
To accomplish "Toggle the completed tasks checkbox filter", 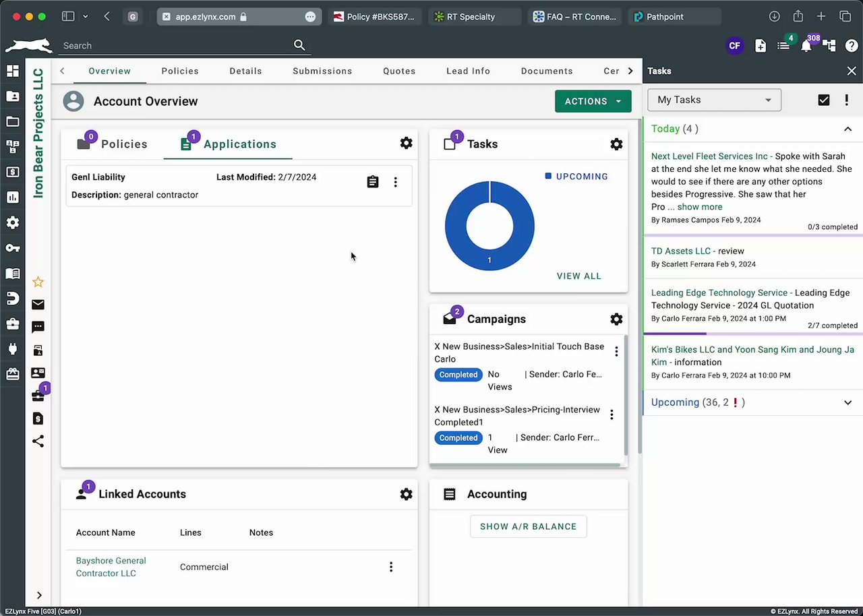I will 824,100.
